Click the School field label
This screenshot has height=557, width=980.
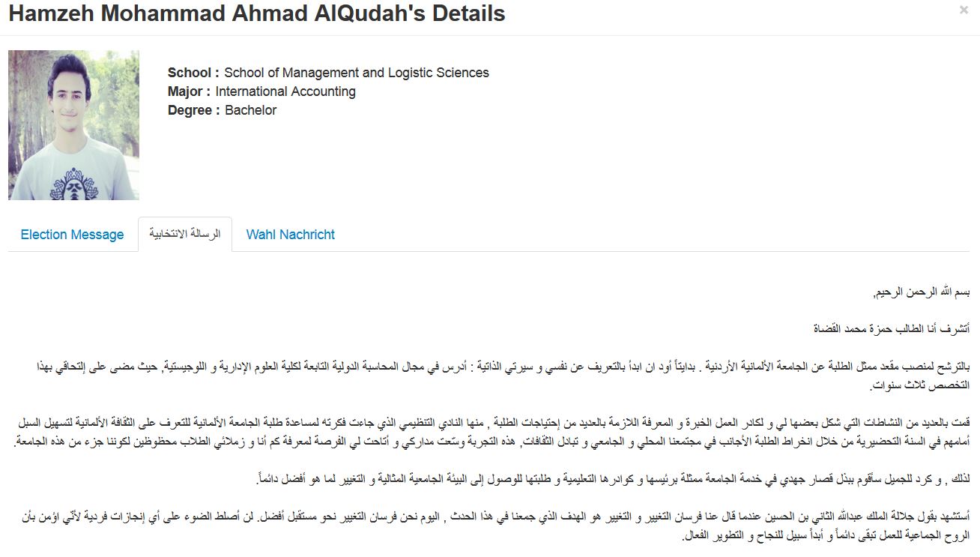(193, 73)
